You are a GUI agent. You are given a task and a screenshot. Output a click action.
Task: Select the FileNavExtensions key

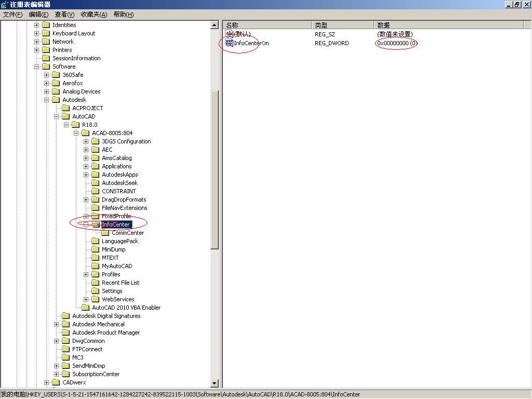pyautogui.click(x=125, y=208)
